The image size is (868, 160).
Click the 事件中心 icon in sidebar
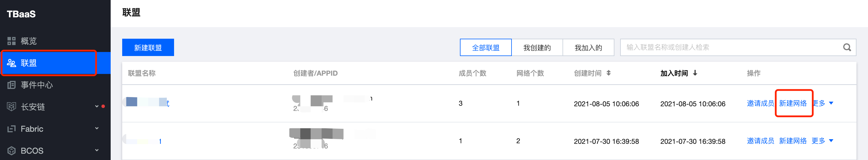point(12,85)
